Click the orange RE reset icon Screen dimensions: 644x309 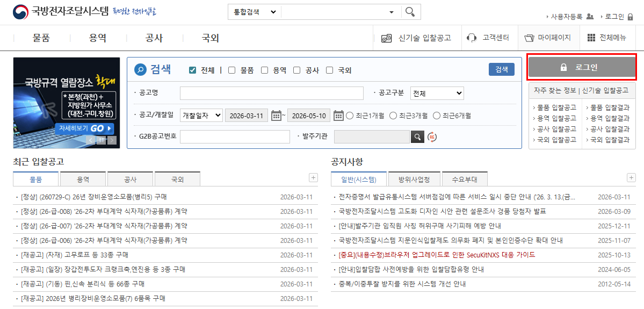[x=432, y=136]
